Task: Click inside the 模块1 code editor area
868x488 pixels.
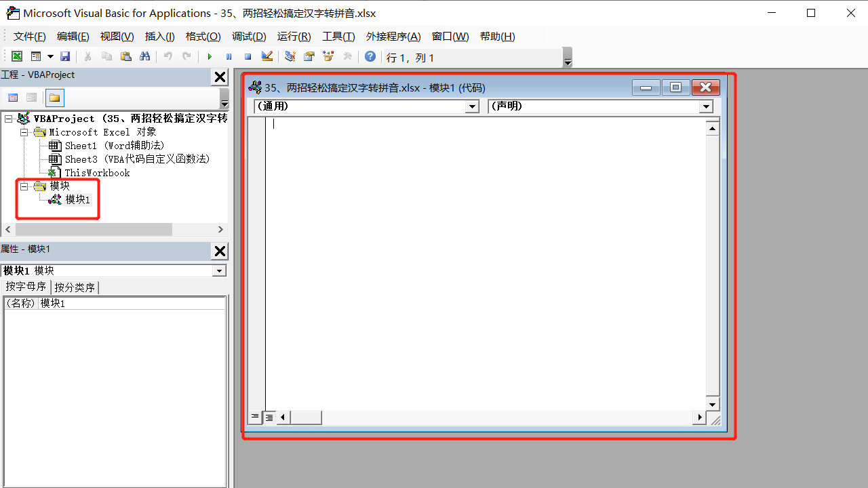Action: point(485,263)
